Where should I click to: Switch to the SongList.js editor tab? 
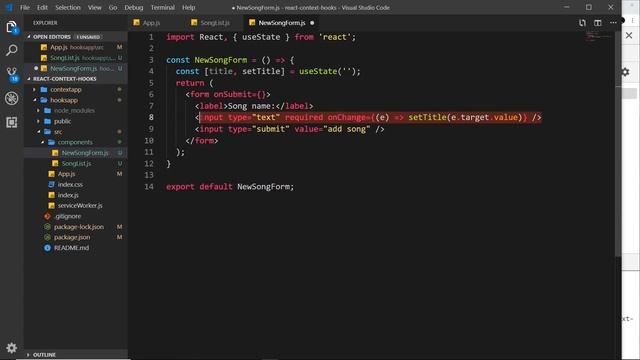coord(215,23)
